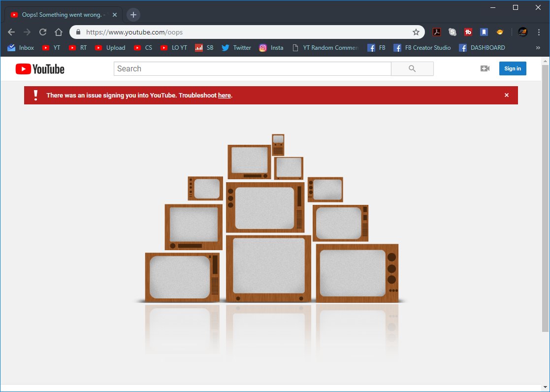Click the scrollbar up arrow
Image resolution: width=550 pixels, height=392 pixels.
pyautogui.click(x=546, y=61)
